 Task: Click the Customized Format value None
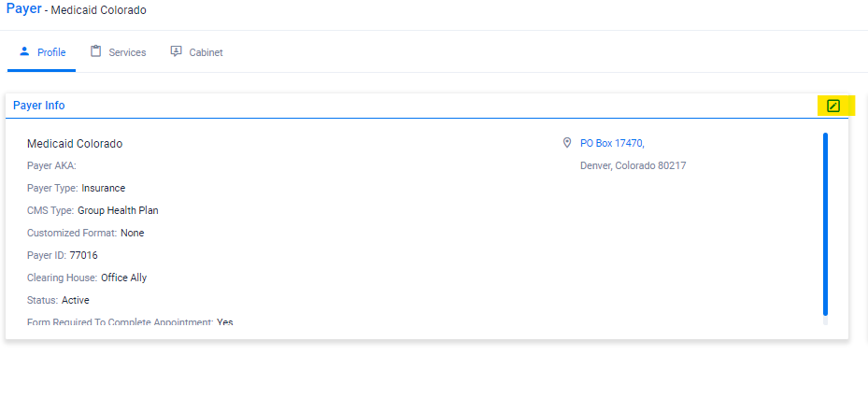[132, 233]
